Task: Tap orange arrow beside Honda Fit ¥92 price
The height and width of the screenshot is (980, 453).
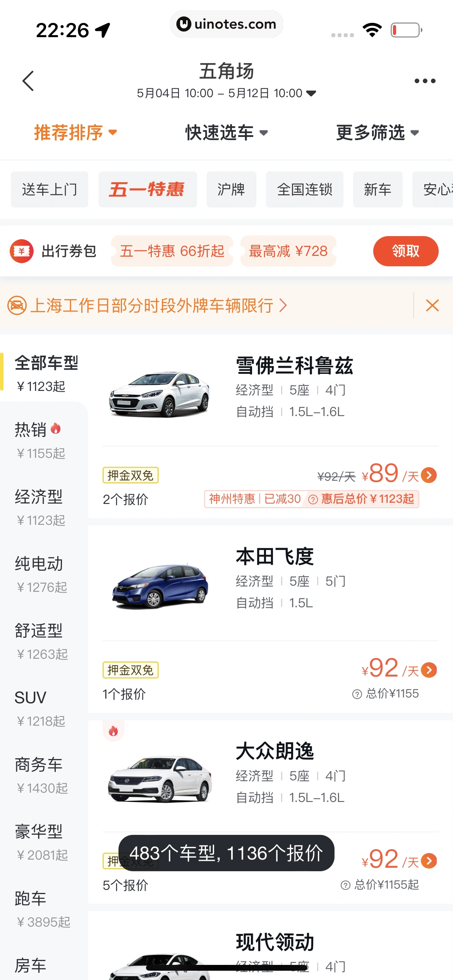Action: coord(429,670)
